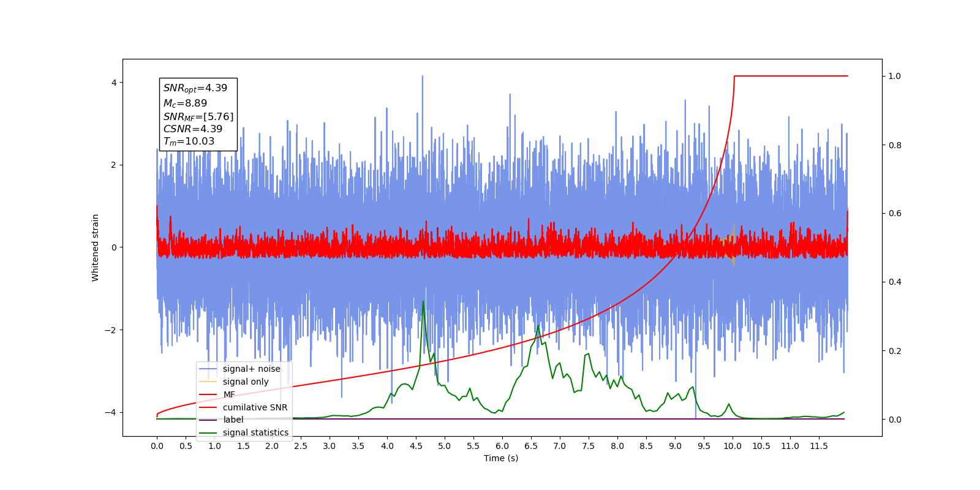Click the 11.5 time-axis tick label

coord(819,446)
